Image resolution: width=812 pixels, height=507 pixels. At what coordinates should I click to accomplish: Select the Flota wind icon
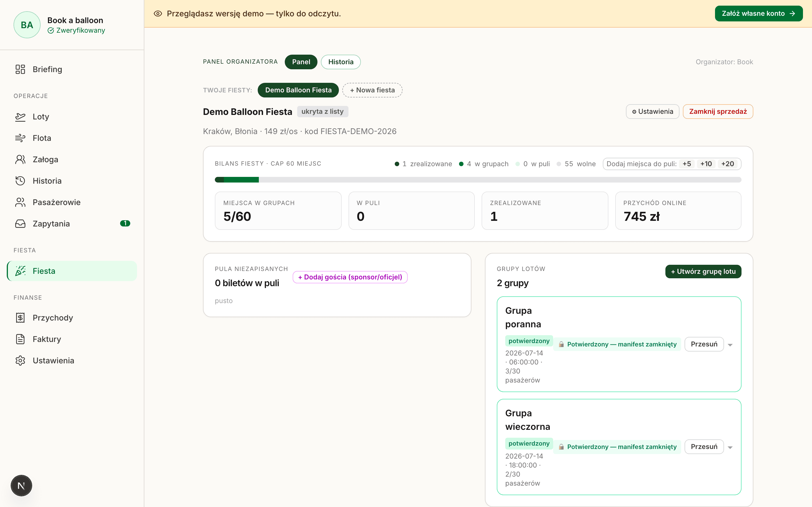[x=20, y=138]
